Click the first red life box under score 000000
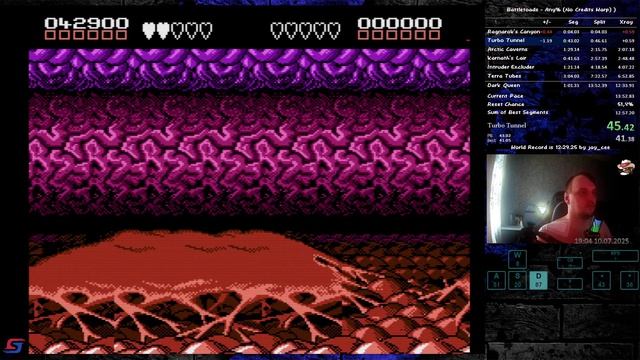This screenshot has width=640, height=360. coord(363,35)
